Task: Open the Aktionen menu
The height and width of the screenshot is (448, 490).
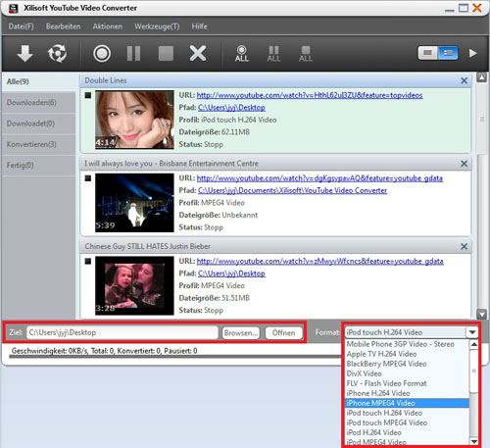Action: 108,26
